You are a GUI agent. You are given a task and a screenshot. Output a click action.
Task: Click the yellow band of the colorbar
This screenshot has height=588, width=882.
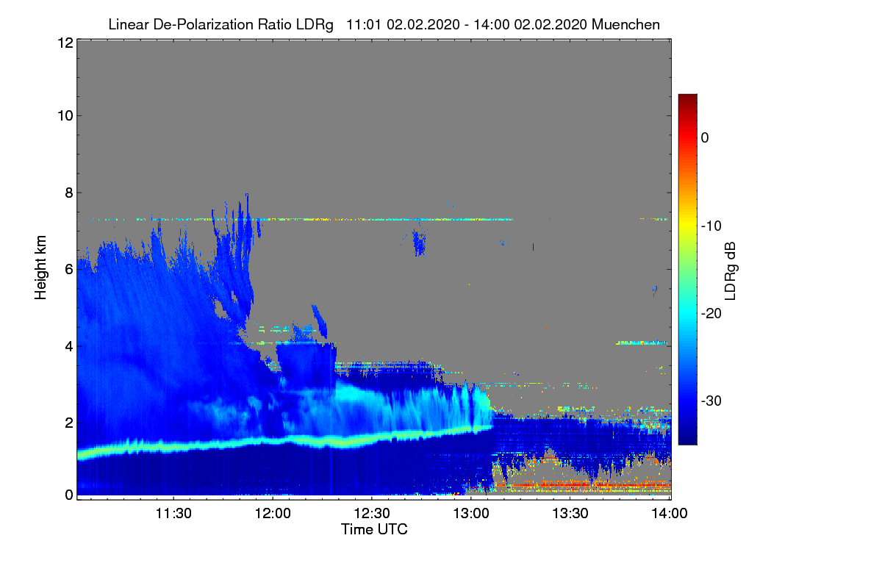pos(687,226)
